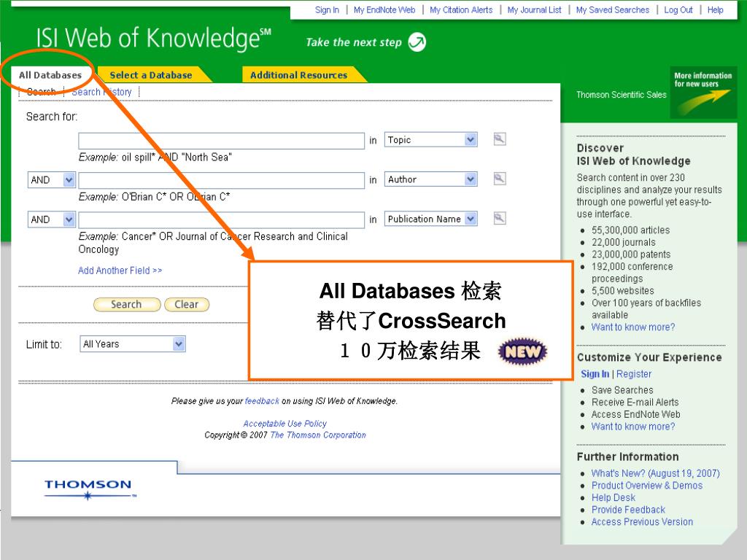
Task: Click the Take the next step arrow icon
Action: click(x=417, y=42)
